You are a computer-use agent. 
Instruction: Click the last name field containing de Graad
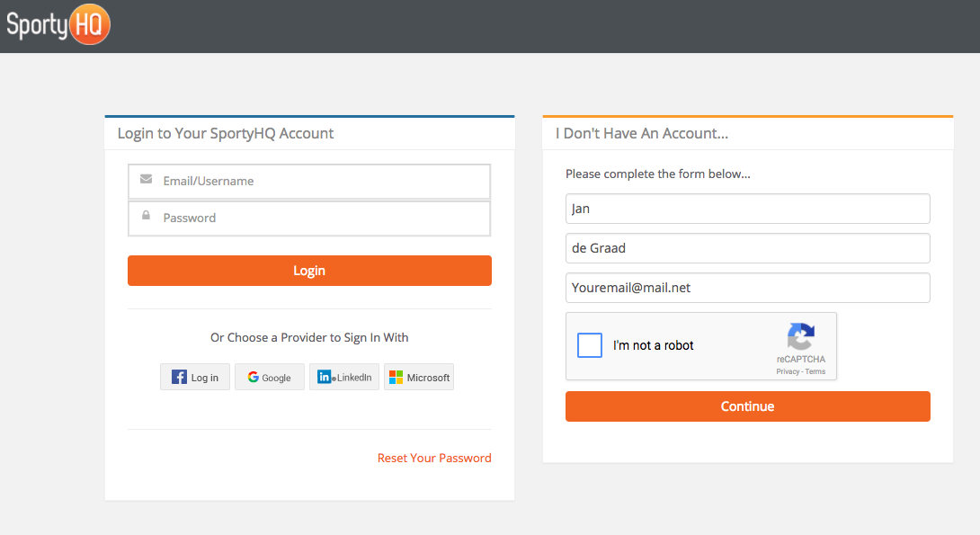[747, 248]
